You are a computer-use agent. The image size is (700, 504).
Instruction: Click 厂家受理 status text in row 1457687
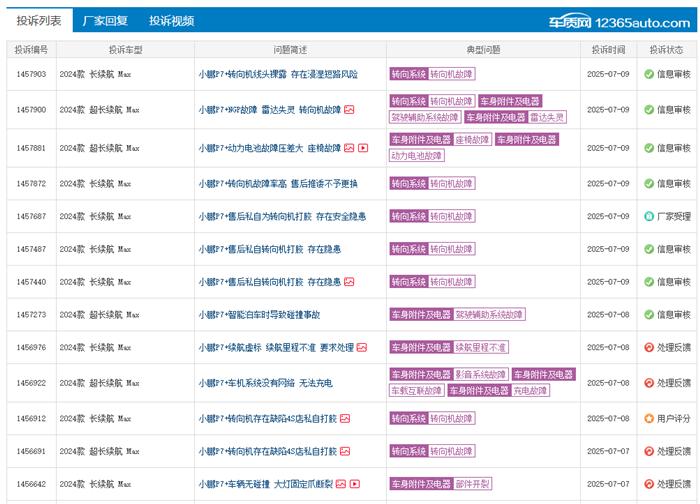674,216
